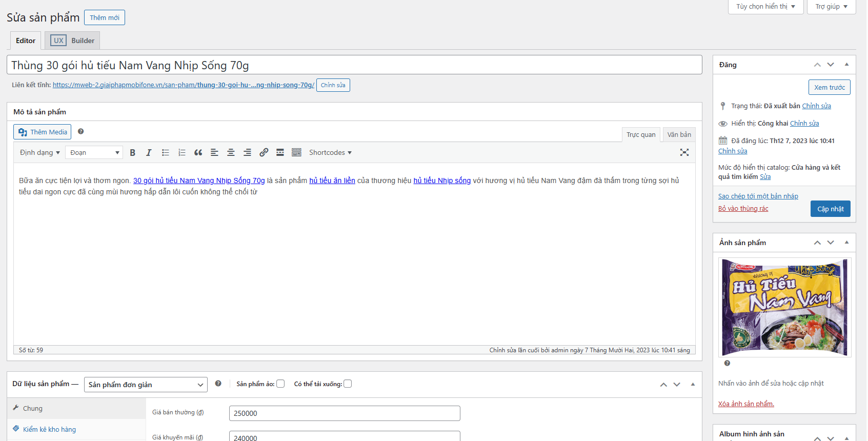Expand the Trợ giúp help dropdown
868x441 pixels.
pos(831,7)
